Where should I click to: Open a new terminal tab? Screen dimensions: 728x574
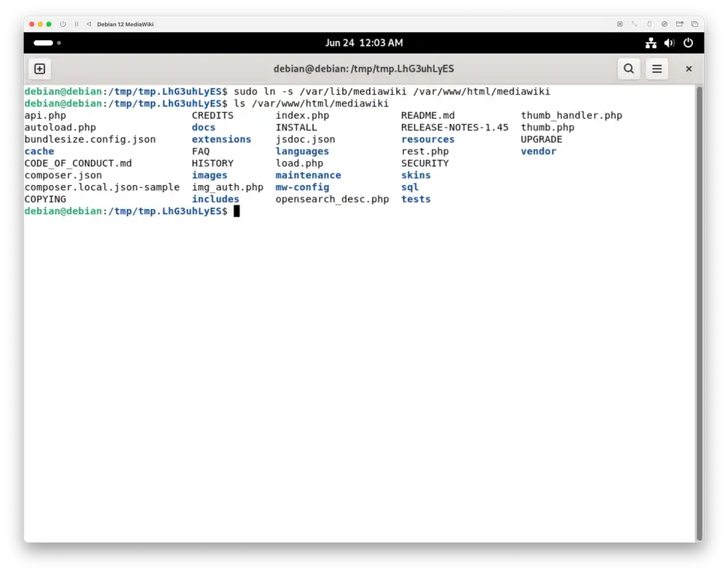40,68
